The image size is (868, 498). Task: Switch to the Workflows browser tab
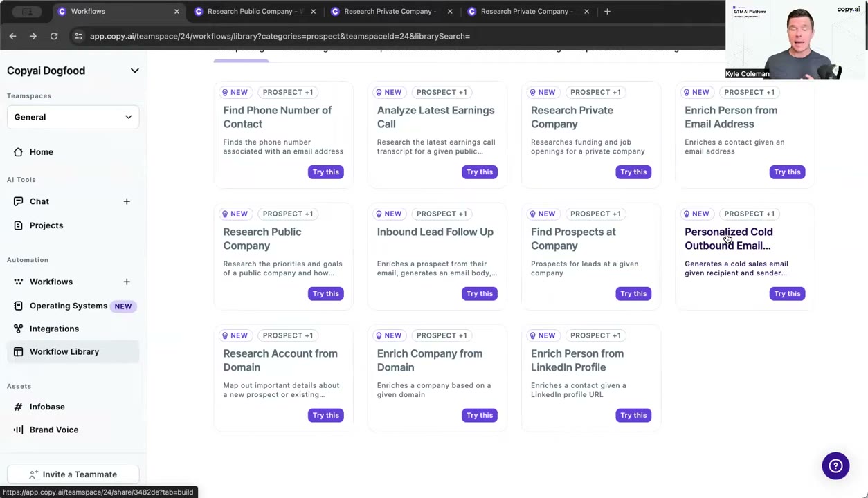(x=118, y=11)
